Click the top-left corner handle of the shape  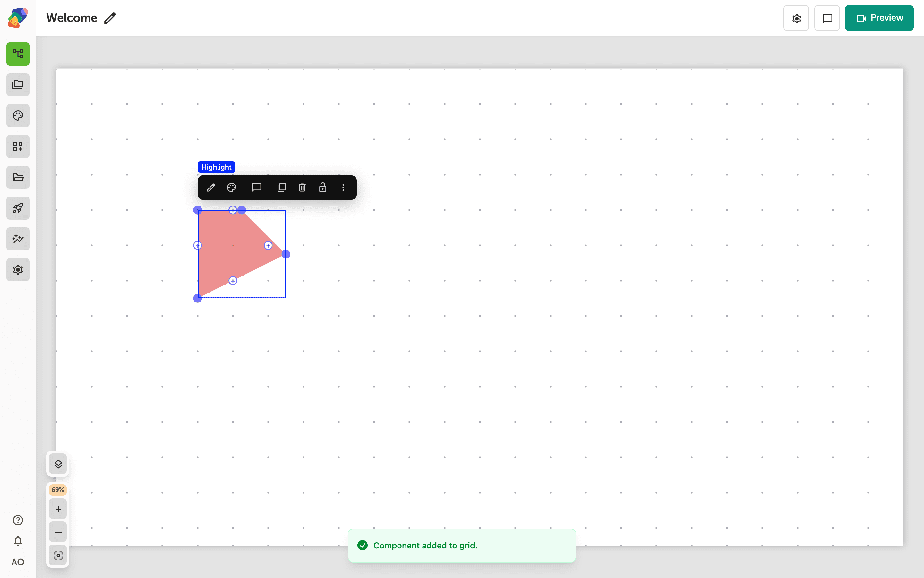[197, 210]
